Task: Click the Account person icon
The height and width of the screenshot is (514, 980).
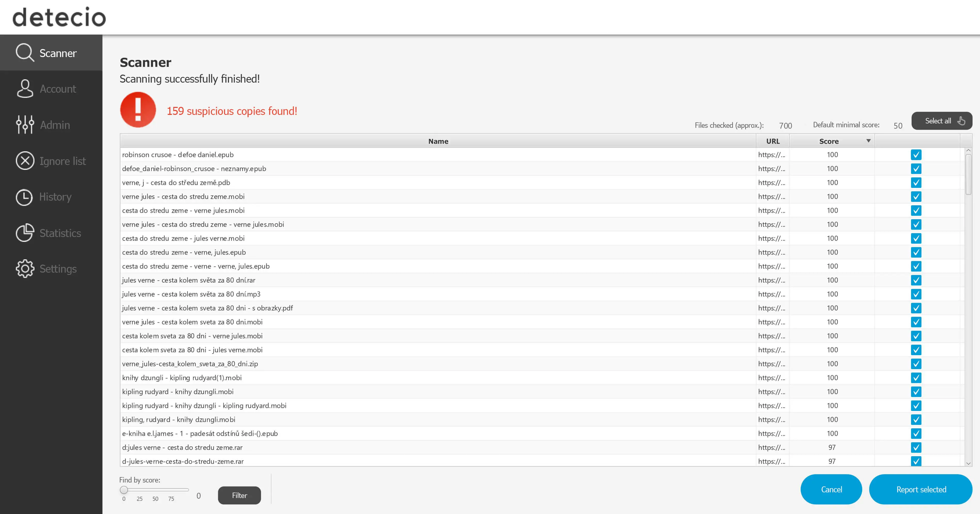Action: (25, 89)
